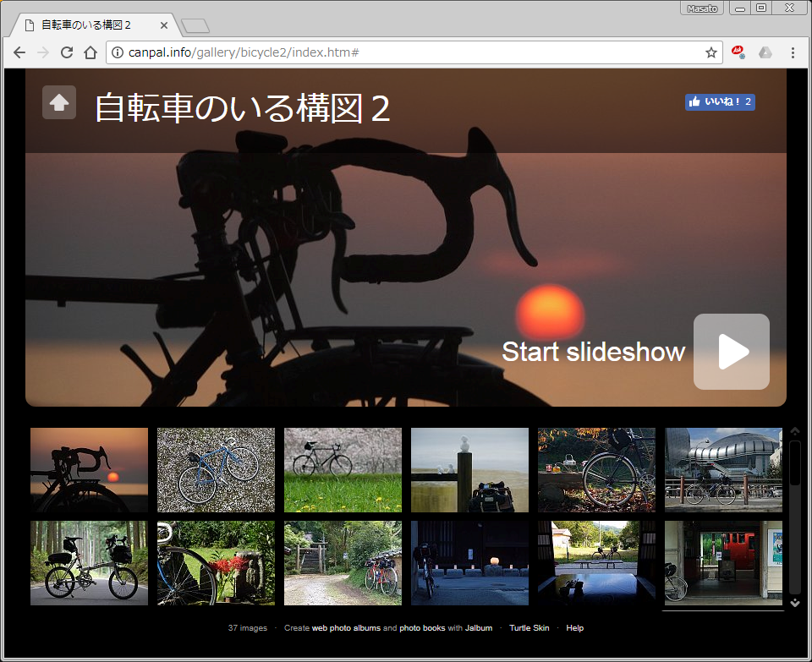Reload the page with the refresh icon

pyautogui.click(x=66, y=52)
